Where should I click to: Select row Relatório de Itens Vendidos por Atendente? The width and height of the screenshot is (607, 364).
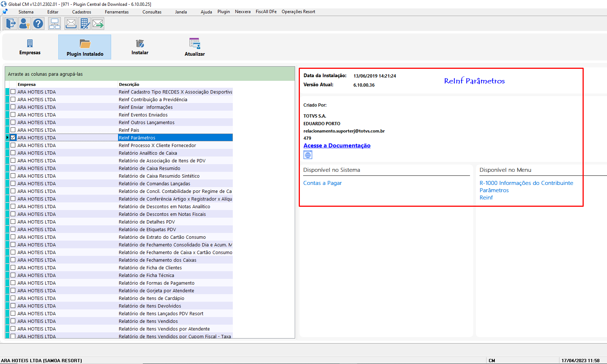[x=119, y=329]
